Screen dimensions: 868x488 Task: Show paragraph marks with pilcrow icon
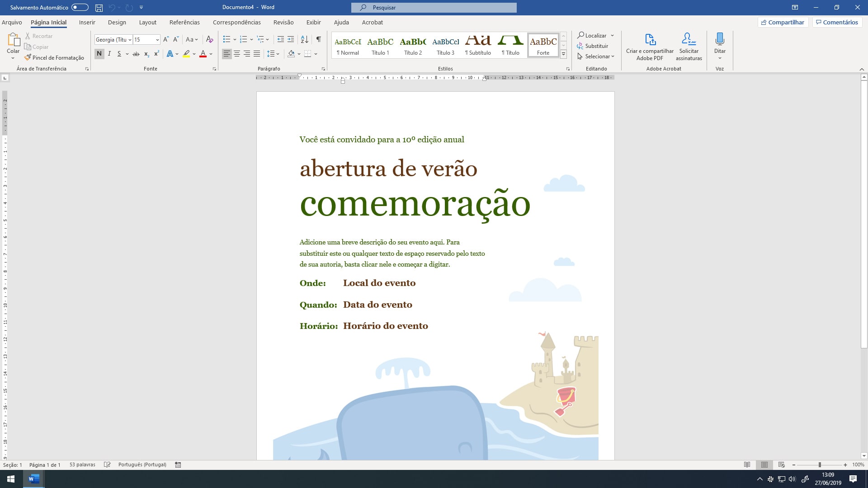(319, 40)
